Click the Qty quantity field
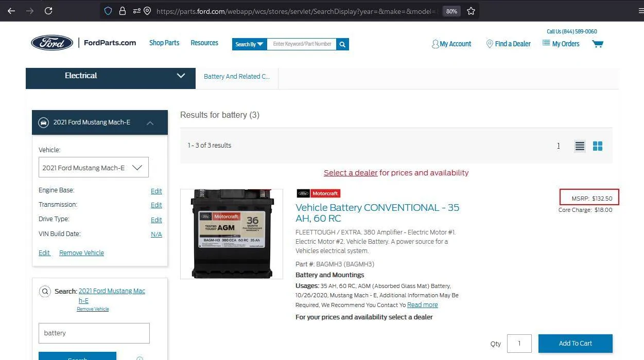Screen dimensions: 644x360 pos(519,344)
